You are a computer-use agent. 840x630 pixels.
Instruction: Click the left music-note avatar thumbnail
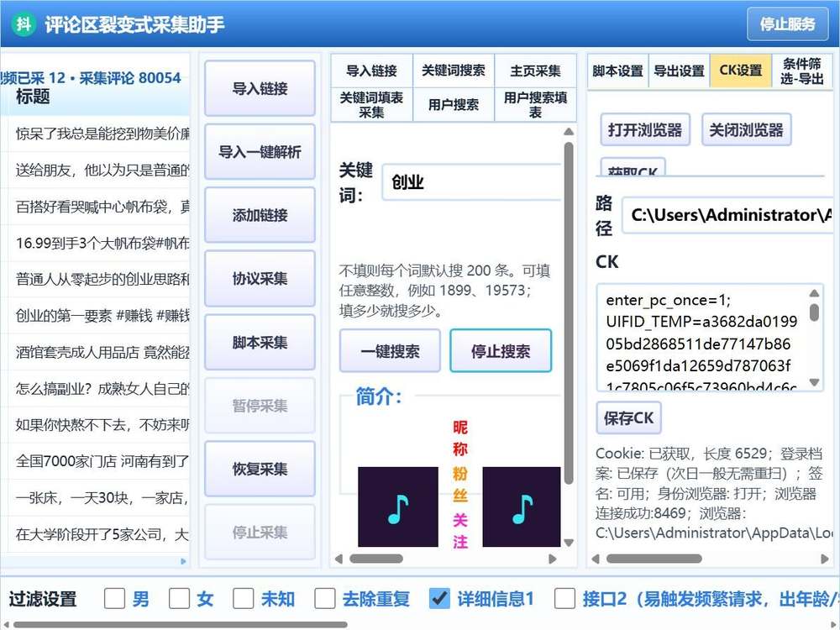point(398,507)
